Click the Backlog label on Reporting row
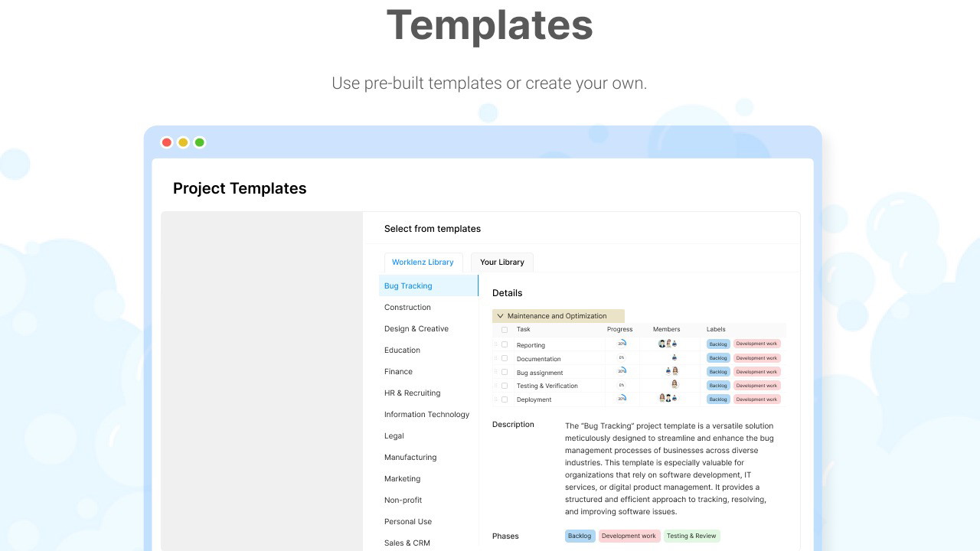The image size is (980, 551). point(718,344)
